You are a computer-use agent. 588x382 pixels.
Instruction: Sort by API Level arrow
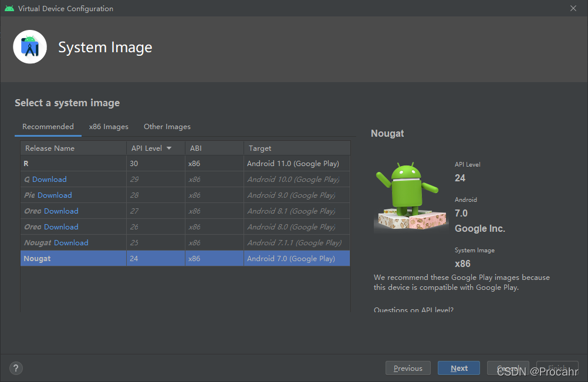[169, 148]
